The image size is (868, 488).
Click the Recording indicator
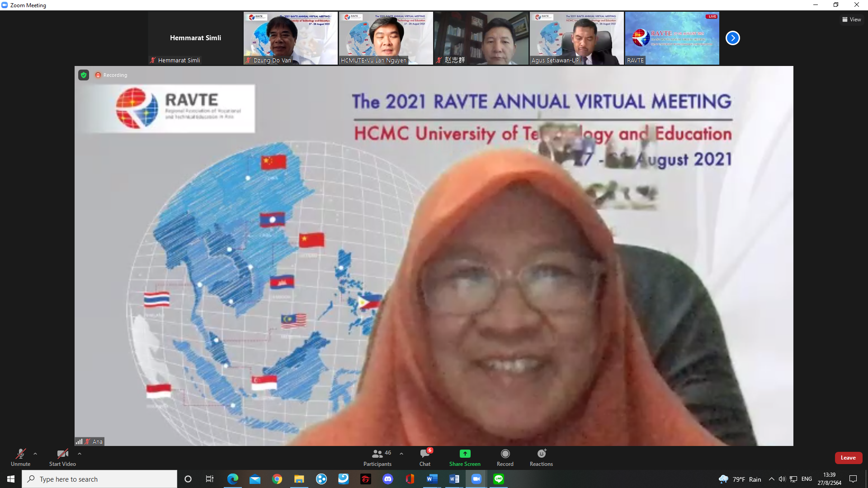click(111, 75)
